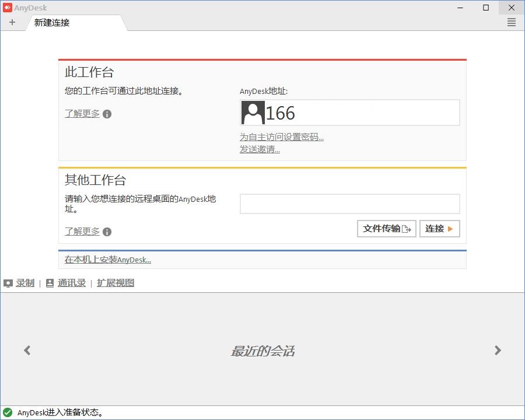Click 为自主访问设置密码 link
The width and height of the screenshot is (525, 420).
[282, 136]
